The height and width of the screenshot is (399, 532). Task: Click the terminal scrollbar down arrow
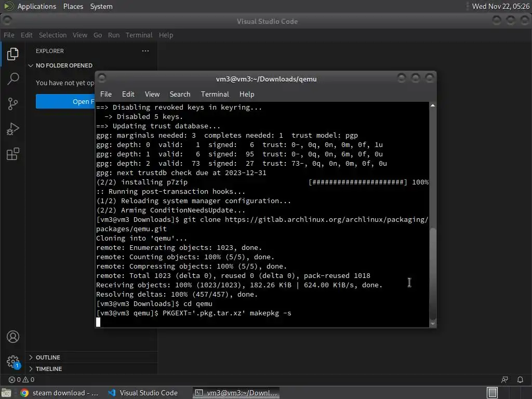pyautogui.click(x=433, y=324)
